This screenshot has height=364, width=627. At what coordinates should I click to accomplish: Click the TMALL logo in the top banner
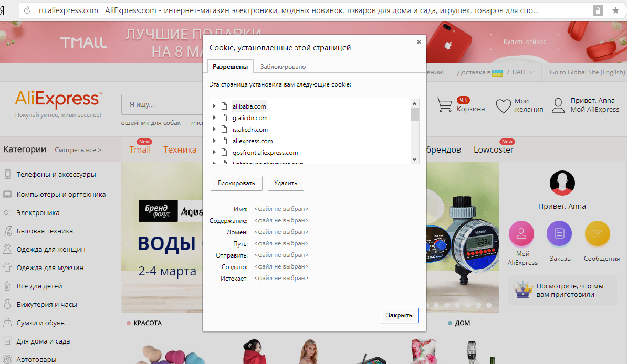point(83,43)
